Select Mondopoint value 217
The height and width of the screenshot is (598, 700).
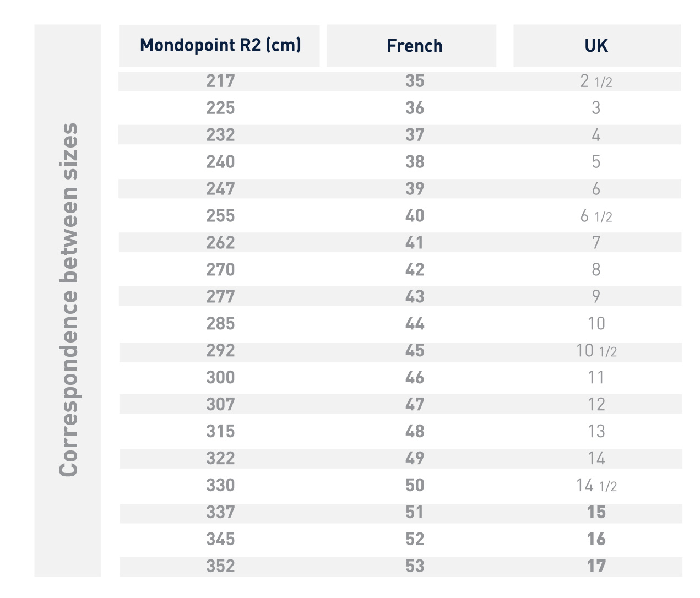pos(220,81)
